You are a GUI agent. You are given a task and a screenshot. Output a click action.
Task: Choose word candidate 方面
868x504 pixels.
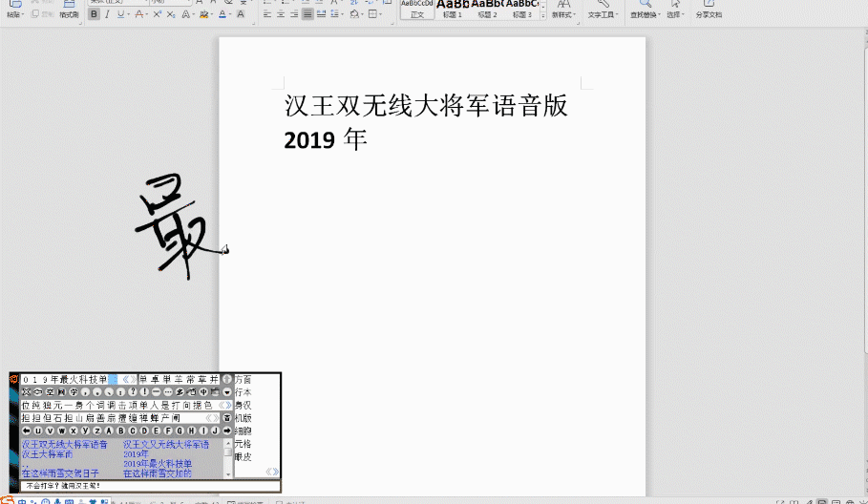[243, 380]
